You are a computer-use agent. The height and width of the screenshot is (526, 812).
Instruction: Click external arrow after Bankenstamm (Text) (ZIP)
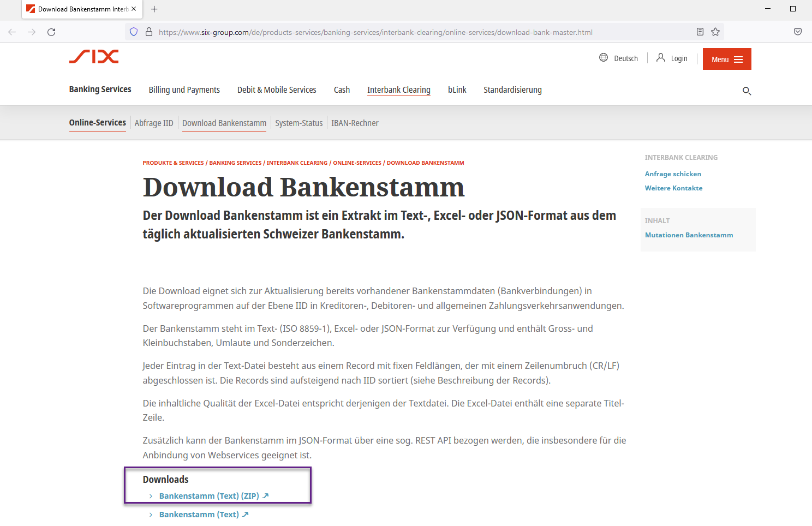266,496
